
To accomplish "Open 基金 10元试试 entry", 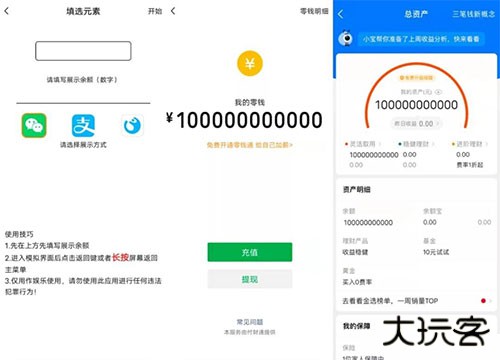I will pyautogui.click(x=436, y=247).
